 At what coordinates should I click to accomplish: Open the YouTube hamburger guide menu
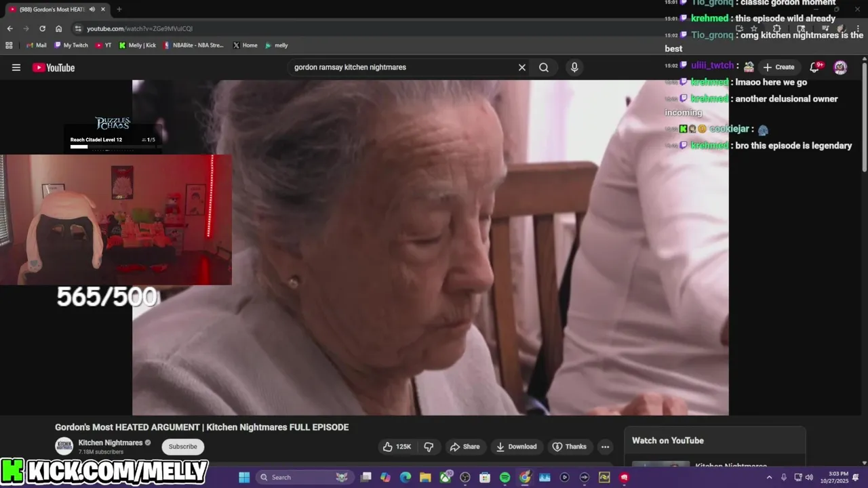[16, 67]
